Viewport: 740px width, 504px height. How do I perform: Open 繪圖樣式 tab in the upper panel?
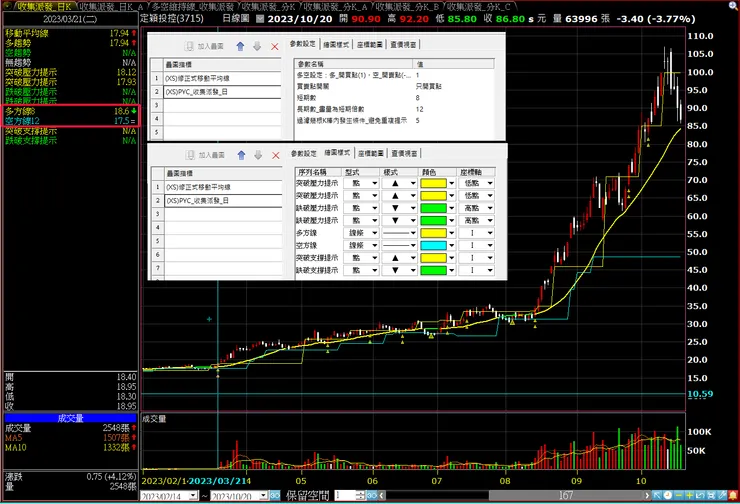coord(336,44)
